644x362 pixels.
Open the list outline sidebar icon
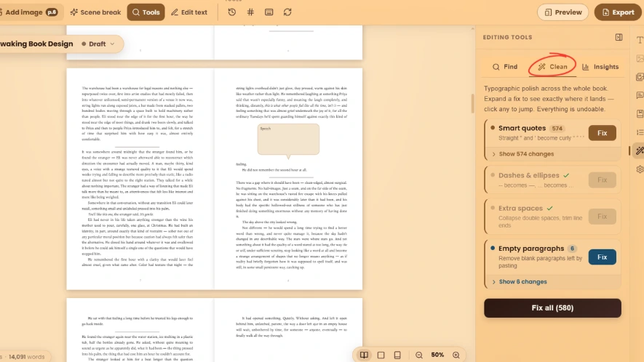point(640,132)
